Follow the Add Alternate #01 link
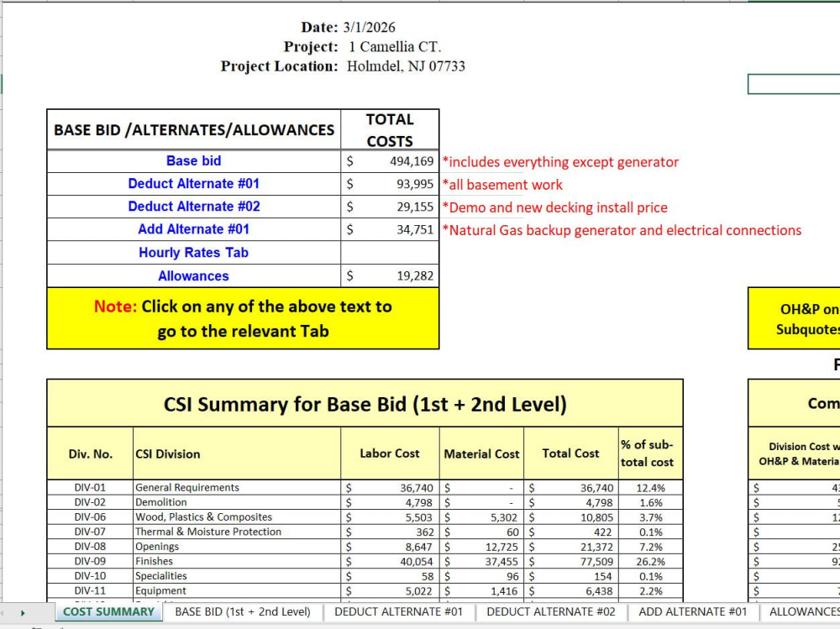840x629 pixels. click(193, 229)
